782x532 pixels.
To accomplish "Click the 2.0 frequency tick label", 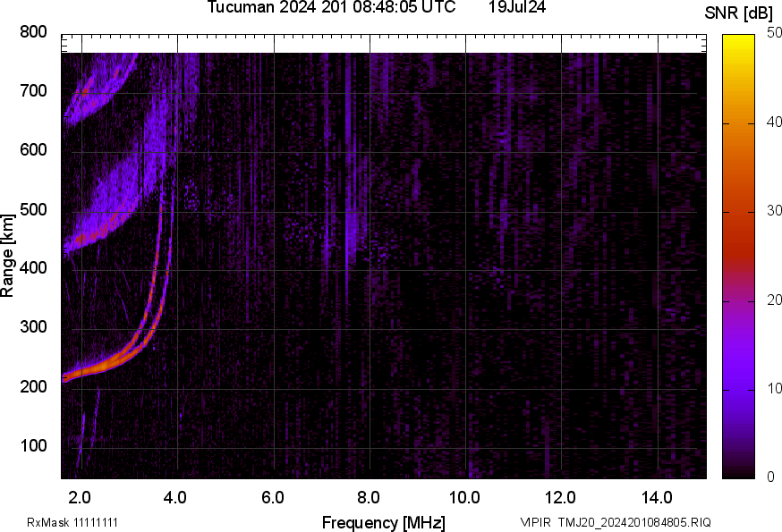I will (80, 497).
